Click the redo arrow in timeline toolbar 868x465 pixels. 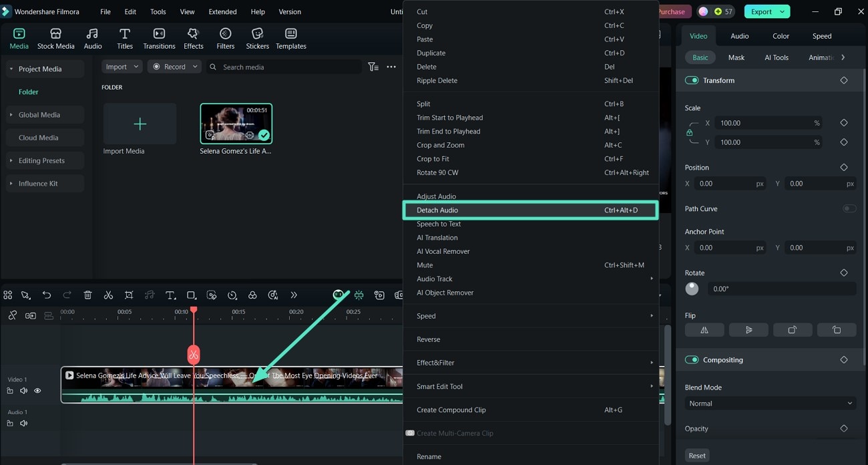(67, 295)
